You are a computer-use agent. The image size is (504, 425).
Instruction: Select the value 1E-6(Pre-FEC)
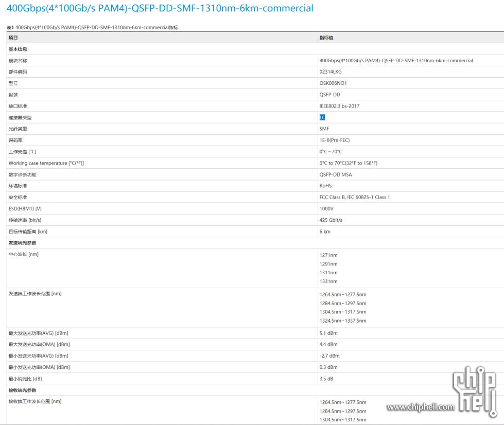pyautogui.click(x=334, y=140)
